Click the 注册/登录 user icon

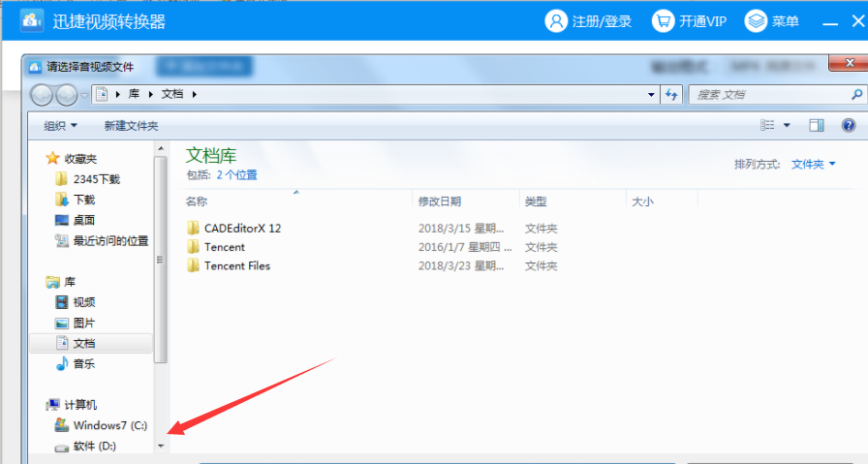(556, 20)
